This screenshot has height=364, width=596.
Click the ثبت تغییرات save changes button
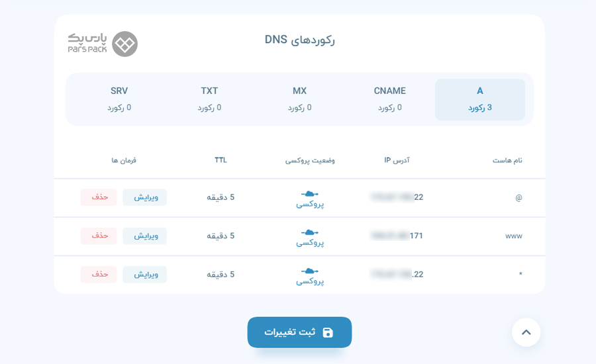(299, 332)
